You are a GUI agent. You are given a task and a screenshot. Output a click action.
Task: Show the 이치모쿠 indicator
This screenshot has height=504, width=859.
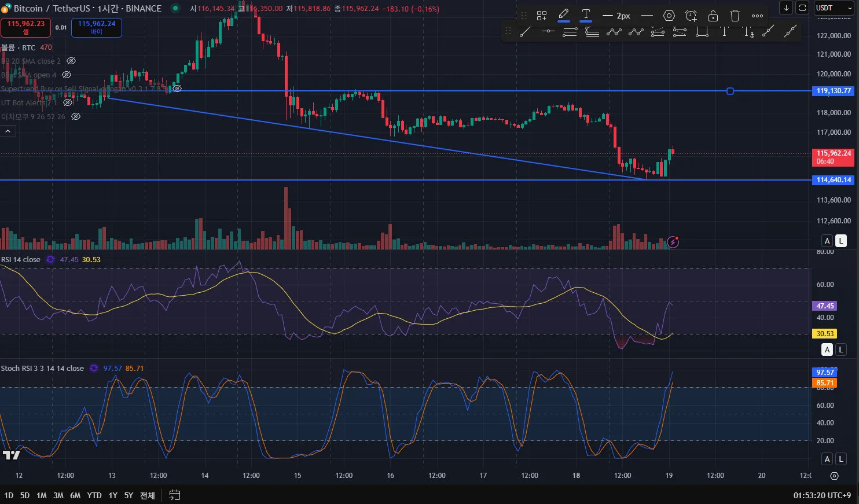point(76,116)
